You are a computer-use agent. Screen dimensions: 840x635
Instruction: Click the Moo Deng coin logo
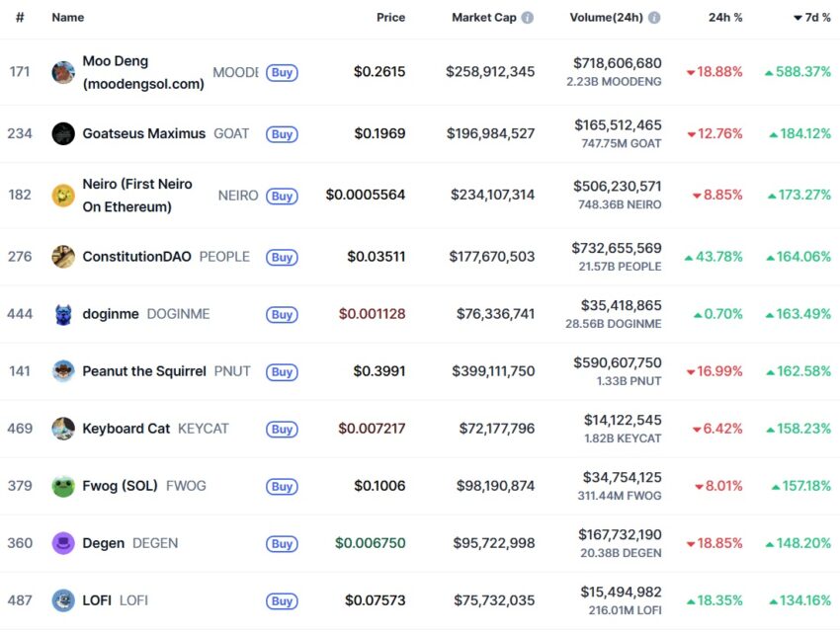pos(63,72)
